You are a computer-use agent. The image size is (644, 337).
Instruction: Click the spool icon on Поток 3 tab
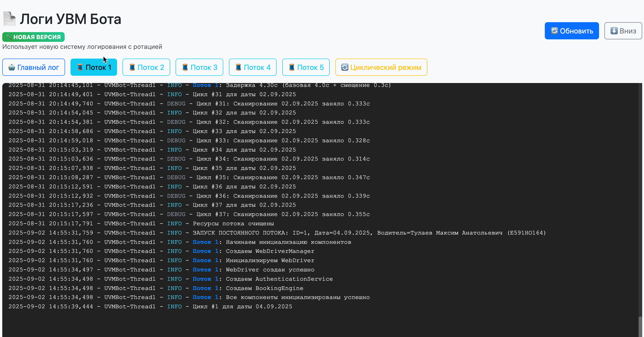coord(185,67)
